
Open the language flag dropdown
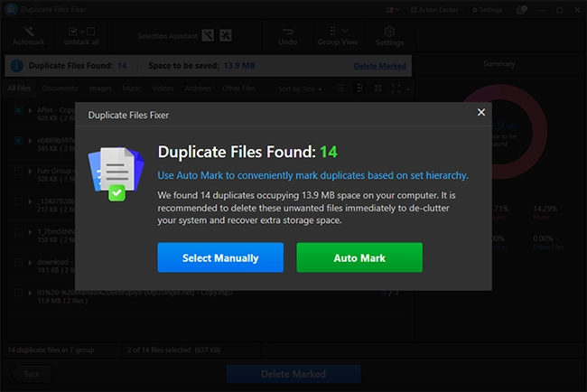(x=393, y=10)
